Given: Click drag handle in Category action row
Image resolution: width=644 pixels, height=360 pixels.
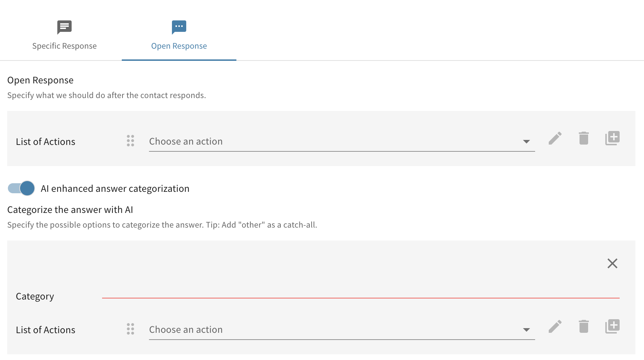Looking at the screenshot, I should (130, 329).
